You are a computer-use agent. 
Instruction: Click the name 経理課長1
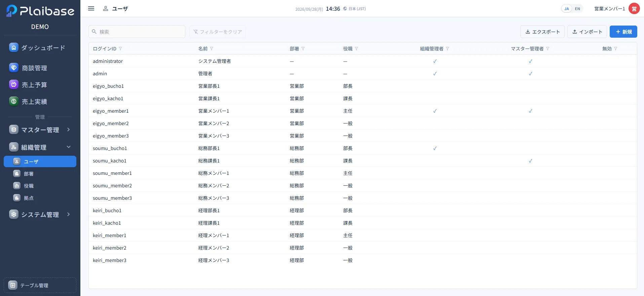coord(209,223)
